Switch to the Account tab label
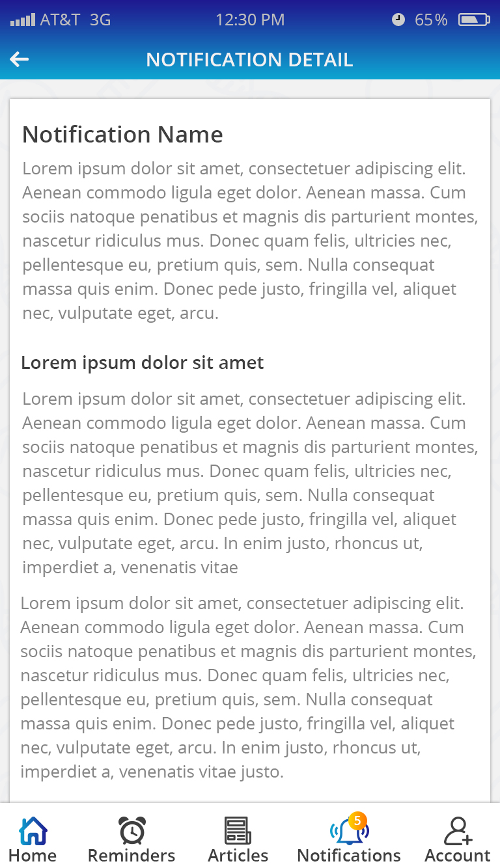 pyautogui.click(x=458, y=855)
